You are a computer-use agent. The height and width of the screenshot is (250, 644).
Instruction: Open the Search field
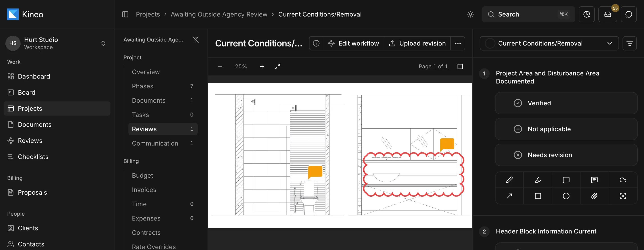[528, 14]
